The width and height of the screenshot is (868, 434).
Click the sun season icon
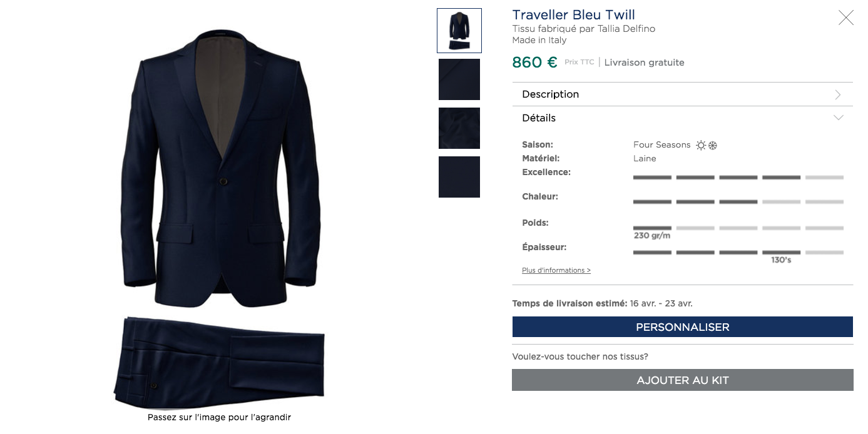pos(701,145)
